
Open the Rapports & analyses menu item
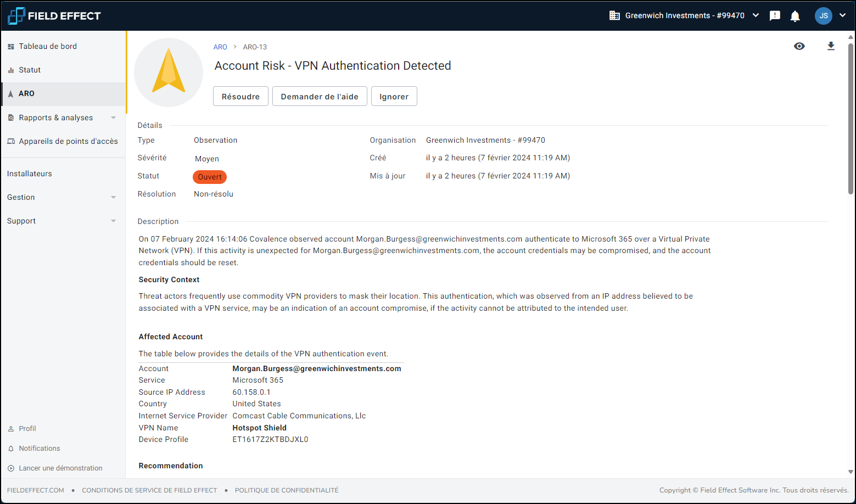coord(55,117)
